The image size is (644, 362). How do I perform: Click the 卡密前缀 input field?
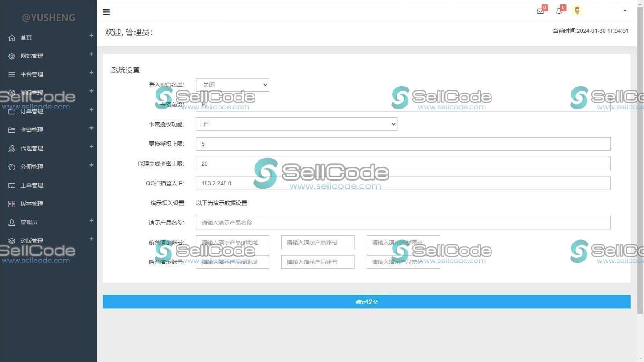[x=403, y=105]
